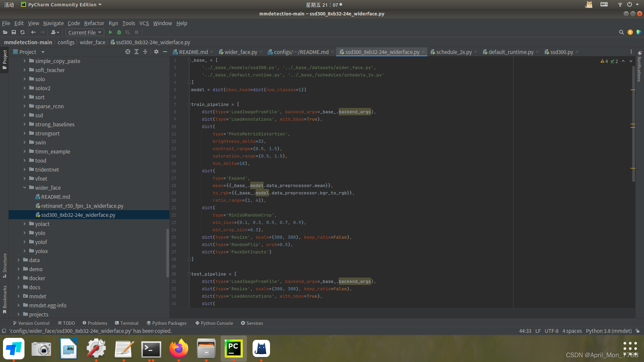Click Expand All in Project panel
This screenshot has width=644, height=362.
(x=137, y=52)
